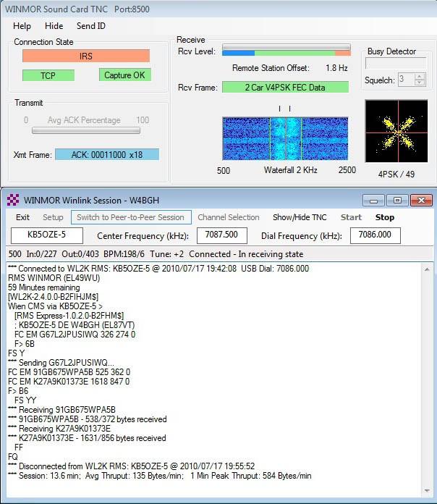Click the IRS connection state indicator
The height and width of the screenshot is (504, 437).
point(86,56)
